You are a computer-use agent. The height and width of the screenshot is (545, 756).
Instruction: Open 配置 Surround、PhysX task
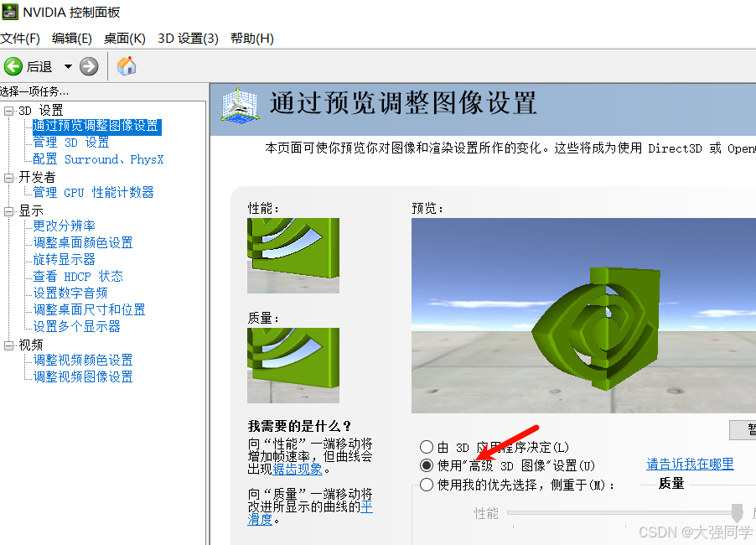point(98,159)
